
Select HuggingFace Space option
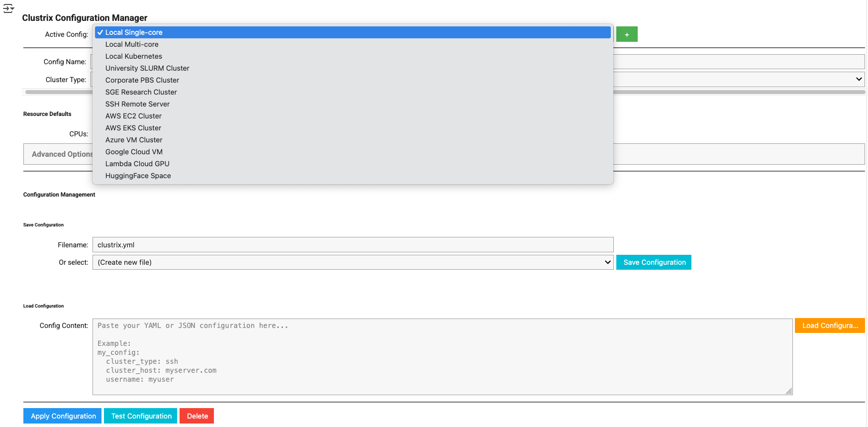coord(353,176)
